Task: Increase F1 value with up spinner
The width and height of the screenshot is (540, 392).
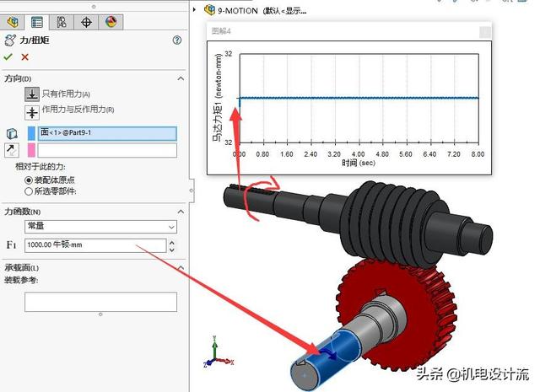Action: (172, 242)
